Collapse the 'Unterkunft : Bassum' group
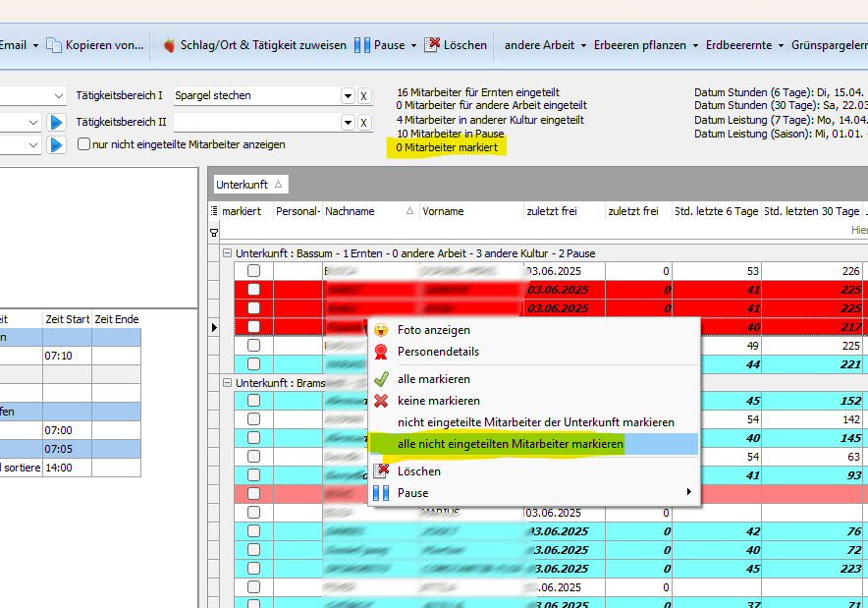The image size is (868, 608). [227, 253]
